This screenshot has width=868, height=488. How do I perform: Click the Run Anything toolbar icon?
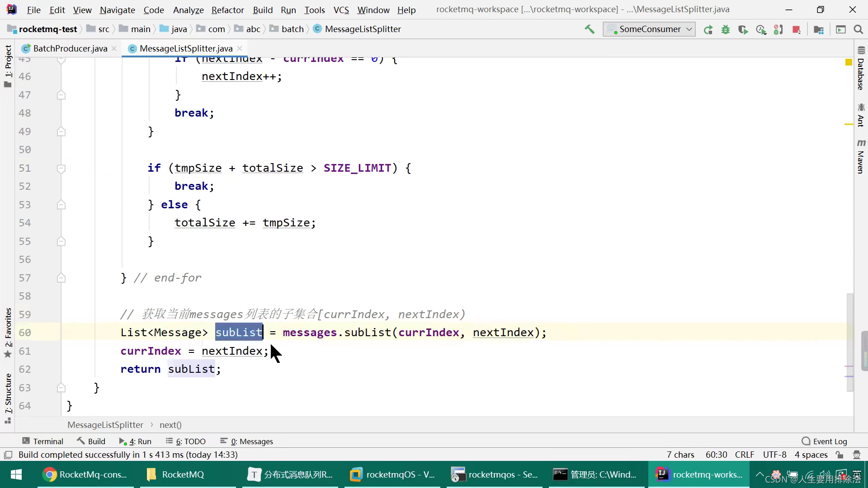coord(841,30)
